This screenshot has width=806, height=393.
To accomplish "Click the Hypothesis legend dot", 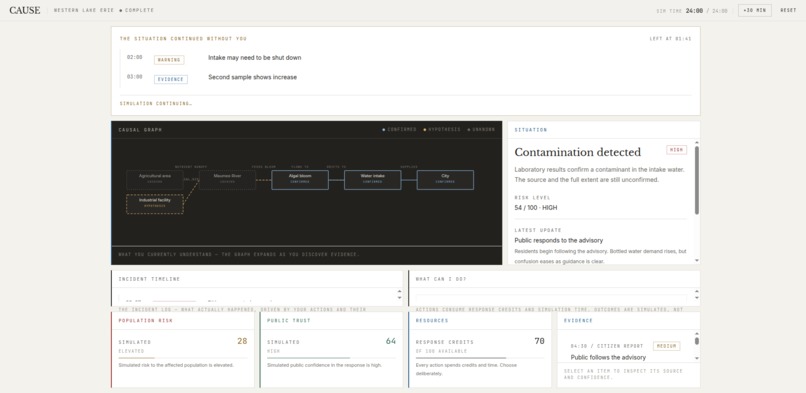I will tap(425, 130).
